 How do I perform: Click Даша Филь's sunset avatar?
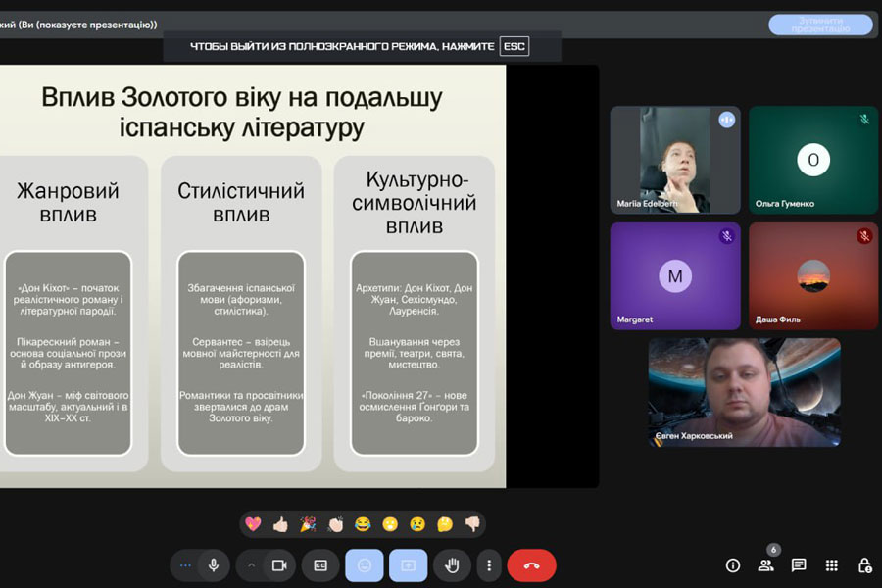coord(813,276)
